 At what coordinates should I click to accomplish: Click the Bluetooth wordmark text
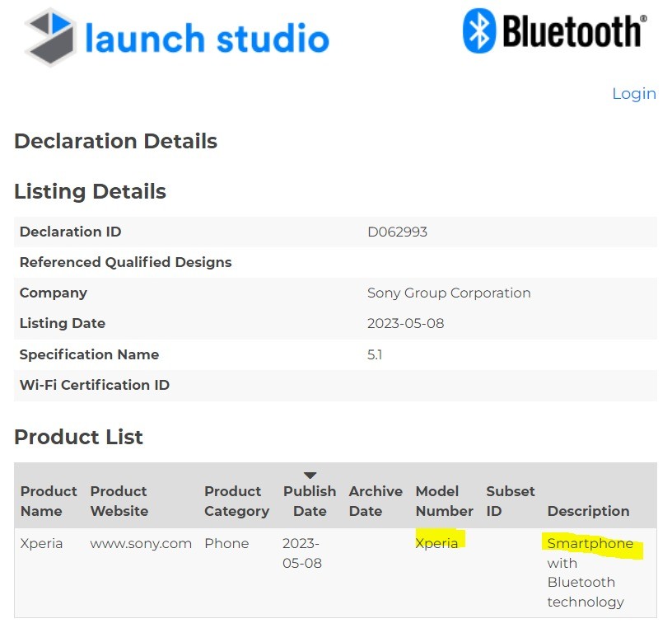(574, 30)
